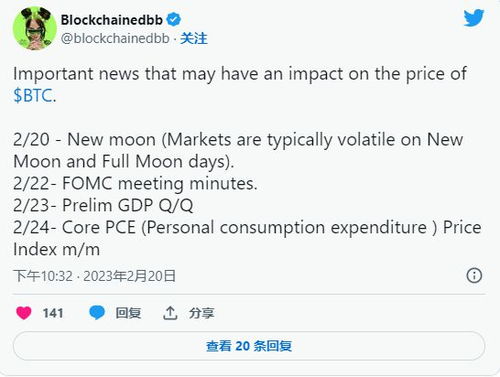The image size is (500, 377).
Task: Open the 查看 20 条回复 button
Action: point(249,346)
